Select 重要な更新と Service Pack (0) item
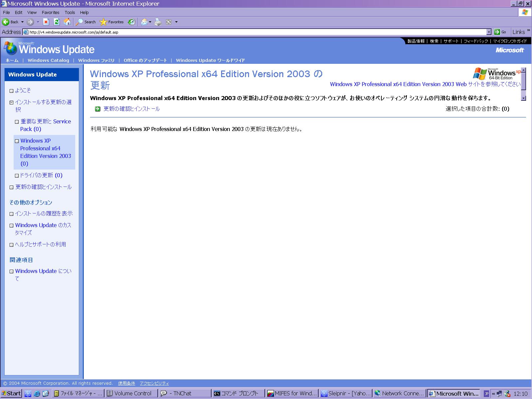 (x=45, y=125)
